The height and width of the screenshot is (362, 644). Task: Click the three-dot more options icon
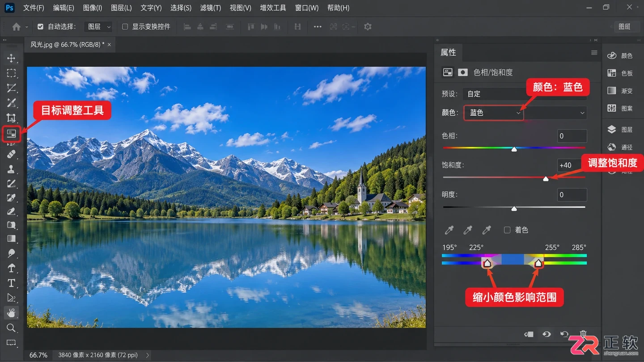318,27
